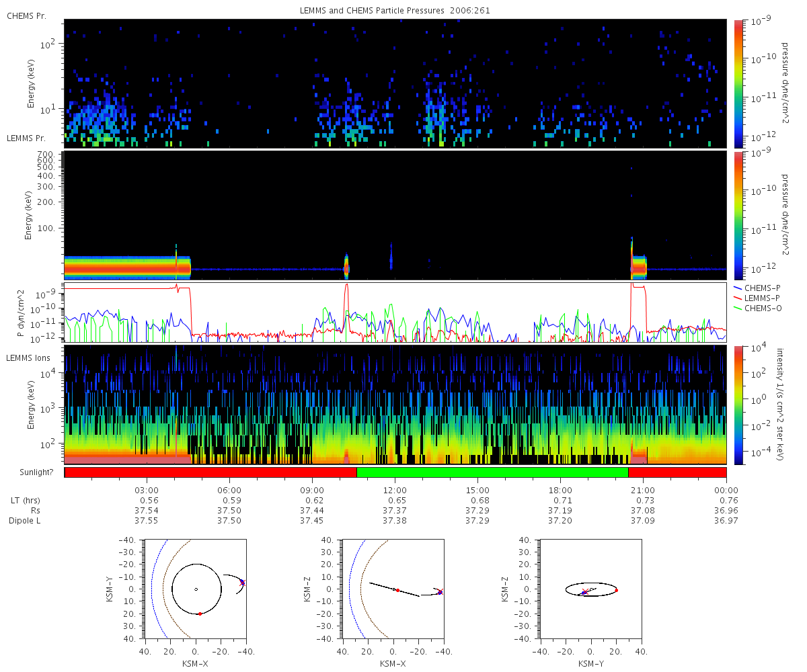Click the first red segment of the Sunlight bar

coord(210,472)
